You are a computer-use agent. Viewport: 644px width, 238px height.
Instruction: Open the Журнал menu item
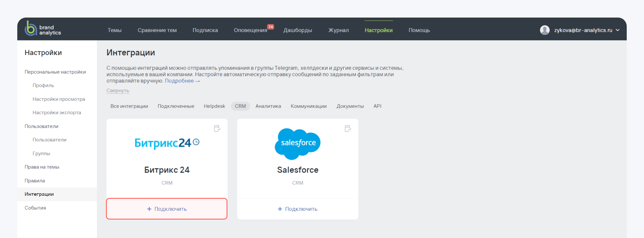[338, 30]
